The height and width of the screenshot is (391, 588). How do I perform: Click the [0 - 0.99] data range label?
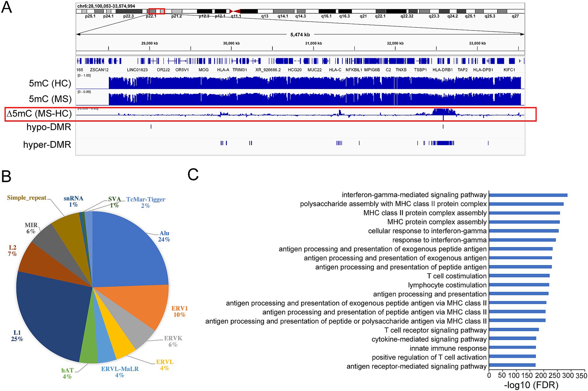[x=84, y=92]
